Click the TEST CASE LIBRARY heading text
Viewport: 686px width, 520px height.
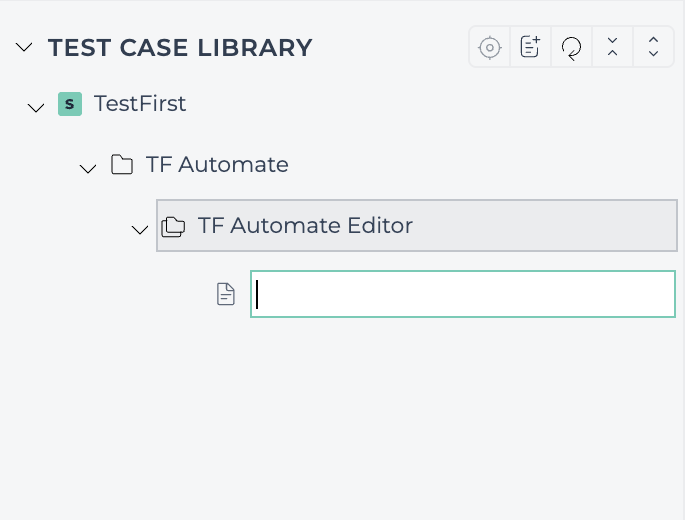(x=180, y=47)
